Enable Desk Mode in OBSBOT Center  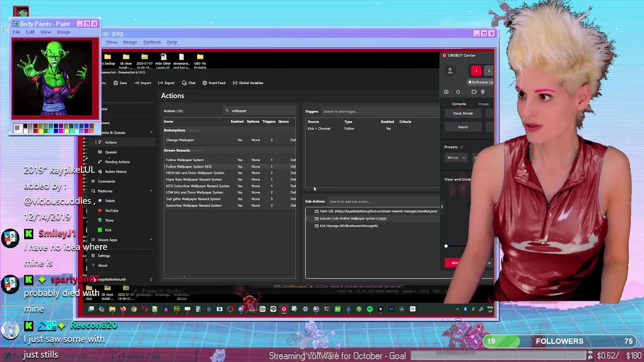[x=463, y=113]
